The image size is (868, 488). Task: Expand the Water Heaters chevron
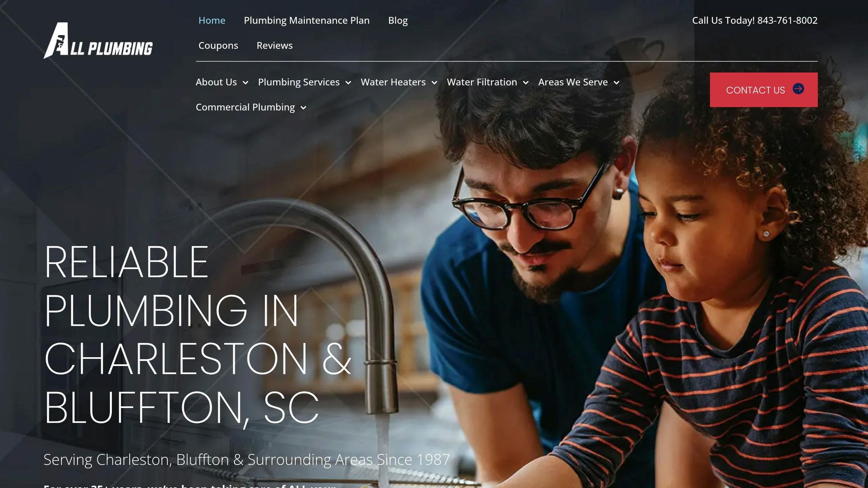pyautogui.click(x=434, y=83)
